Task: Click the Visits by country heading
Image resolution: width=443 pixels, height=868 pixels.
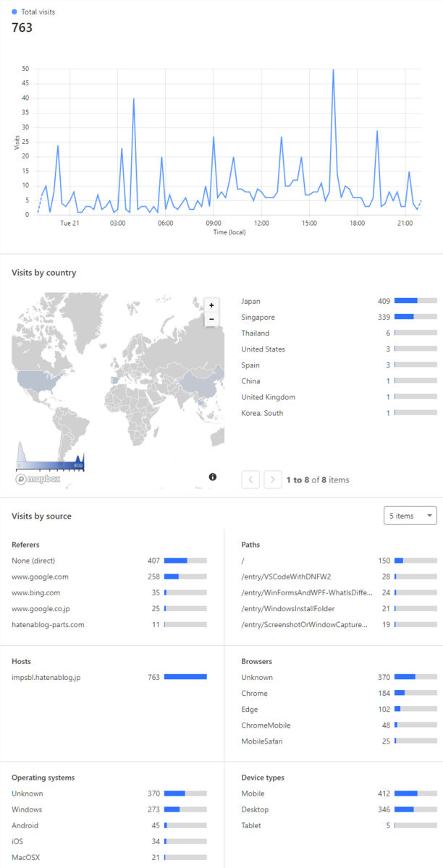Action: [43, 273]
